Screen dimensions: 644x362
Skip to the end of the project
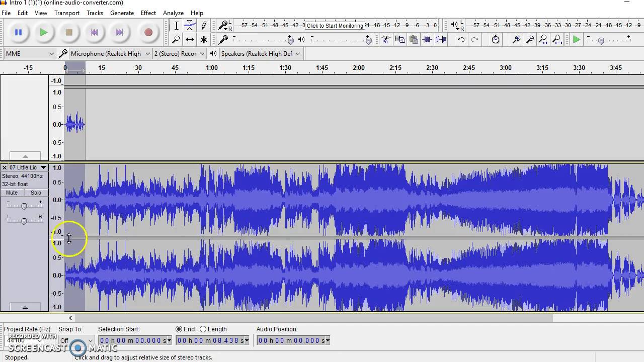119,33
